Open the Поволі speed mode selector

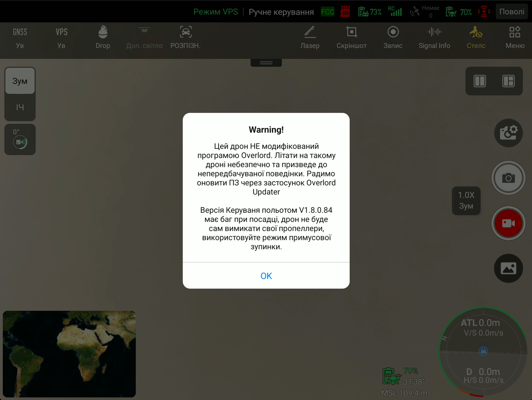coord(511,12)
